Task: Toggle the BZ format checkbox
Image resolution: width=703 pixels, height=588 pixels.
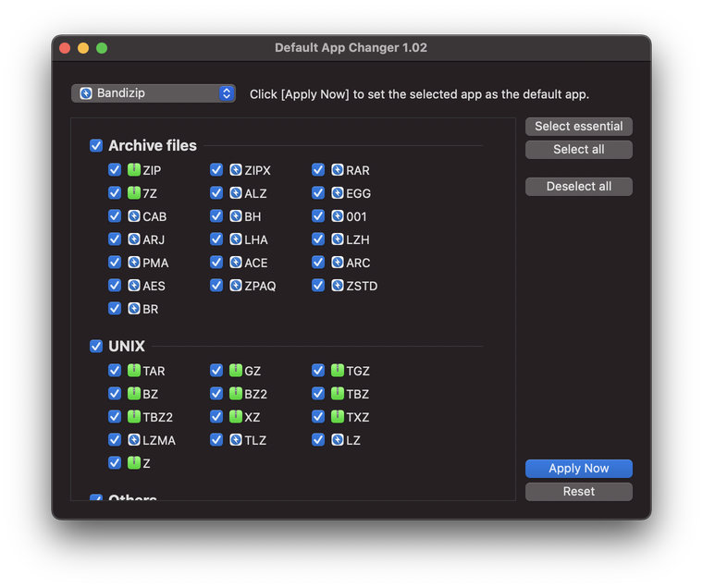Action: (x=115, y=394)
